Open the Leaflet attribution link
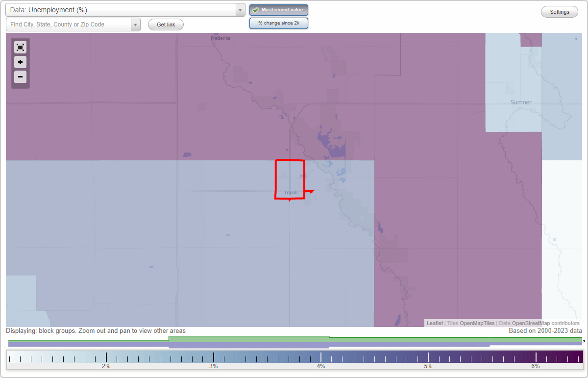Viewport: 588px width, 378px height. coord(435,323)
